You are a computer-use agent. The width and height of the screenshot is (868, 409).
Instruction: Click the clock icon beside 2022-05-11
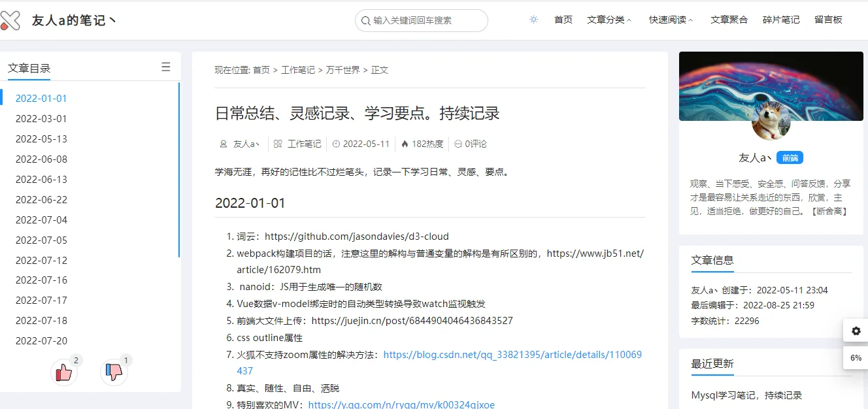pyautogui.click(x=336, y=144)
